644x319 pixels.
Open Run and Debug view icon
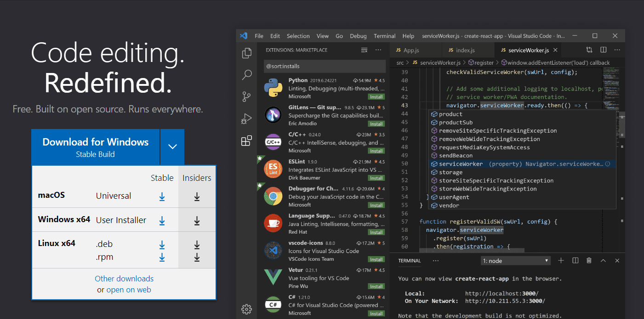pyautogui.click(x=247, y=118)
